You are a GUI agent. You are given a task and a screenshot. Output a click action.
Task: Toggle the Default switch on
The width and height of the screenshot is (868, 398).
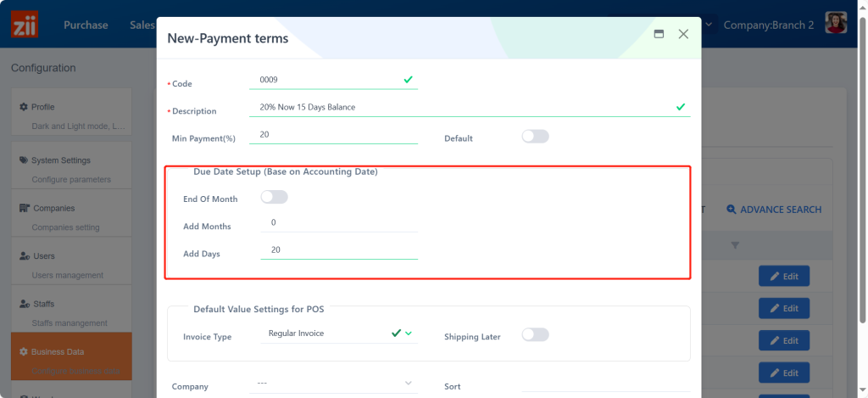tap(535, 137)
